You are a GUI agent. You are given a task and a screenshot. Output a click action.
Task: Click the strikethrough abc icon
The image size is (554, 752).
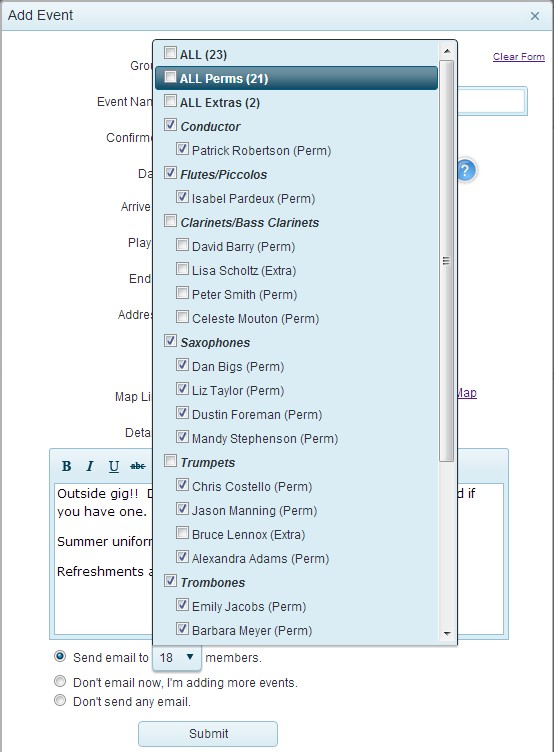pos(138,466)
